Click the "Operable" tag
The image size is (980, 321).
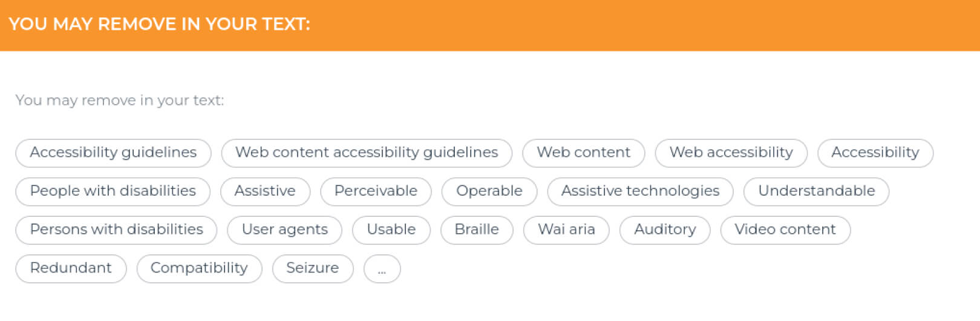[489, 191]
